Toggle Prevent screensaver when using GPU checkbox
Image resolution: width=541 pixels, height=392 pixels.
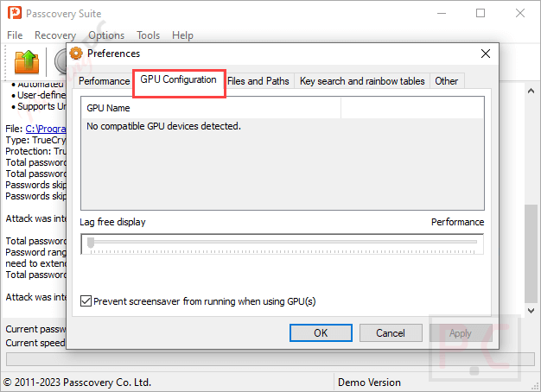point(86,301)
